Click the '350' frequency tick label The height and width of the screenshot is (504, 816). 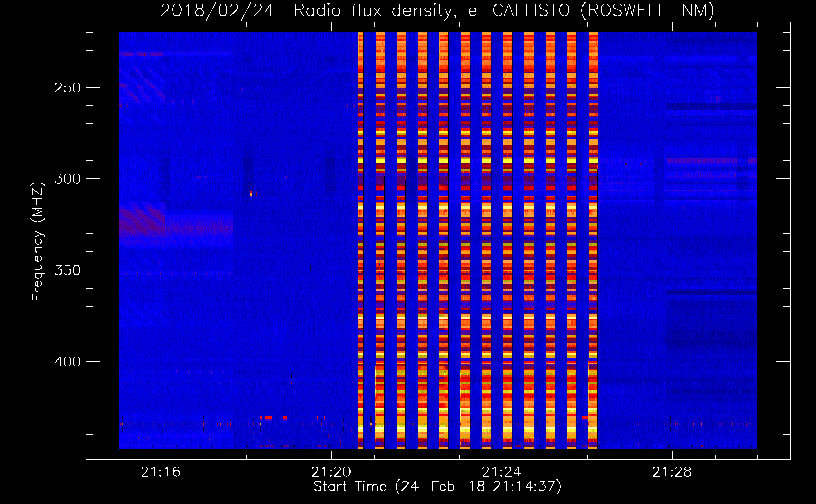coord(68,271)
